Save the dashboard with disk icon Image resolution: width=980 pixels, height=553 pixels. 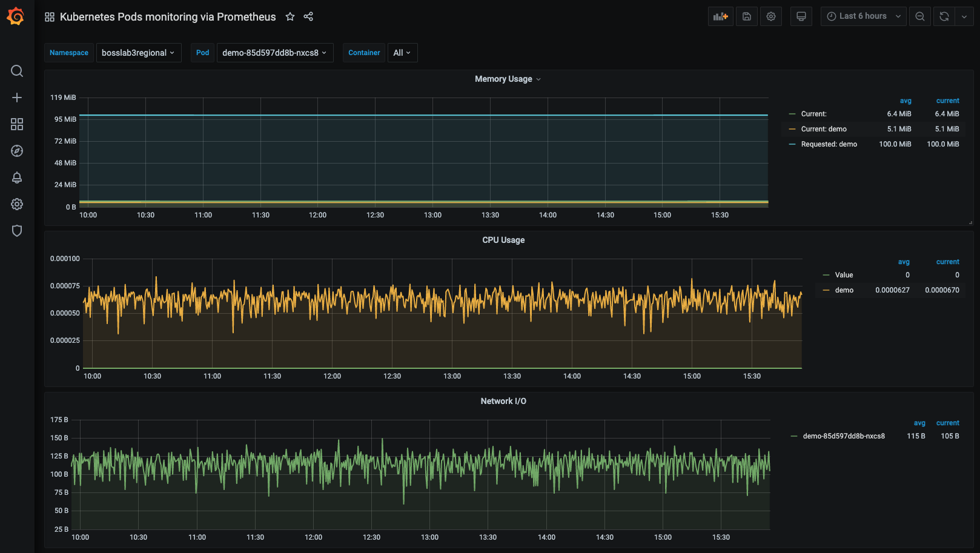coord(747,16)
